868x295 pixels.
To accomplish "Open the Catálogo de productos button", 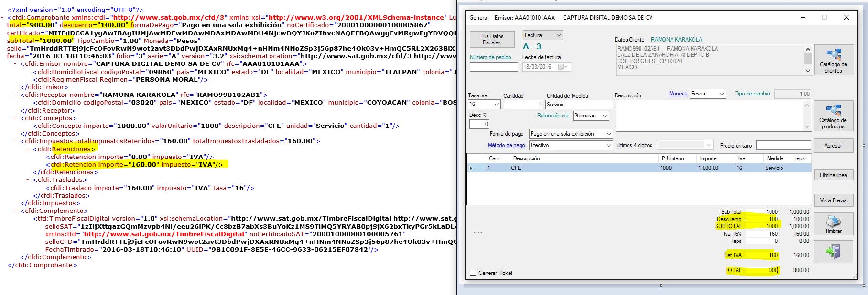I will [x=833, y=116].
